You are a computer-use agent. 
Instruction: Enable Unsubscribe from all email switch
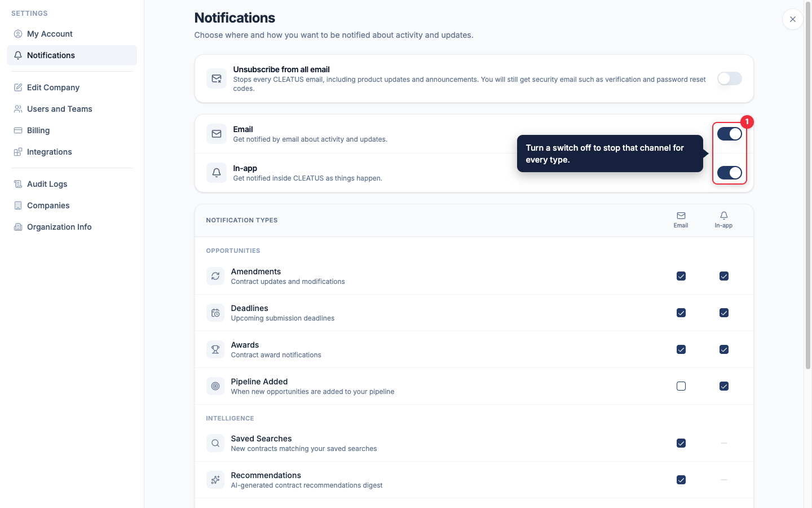point(730,78)
